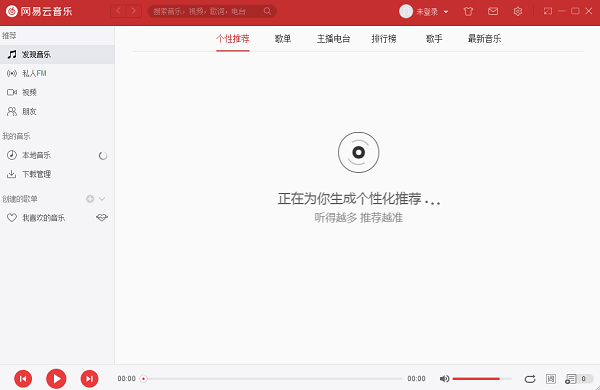This screenshot has width=600, height=390.
Task: Click the music note icon beside 发现音乐
Action: pos(12,54)
